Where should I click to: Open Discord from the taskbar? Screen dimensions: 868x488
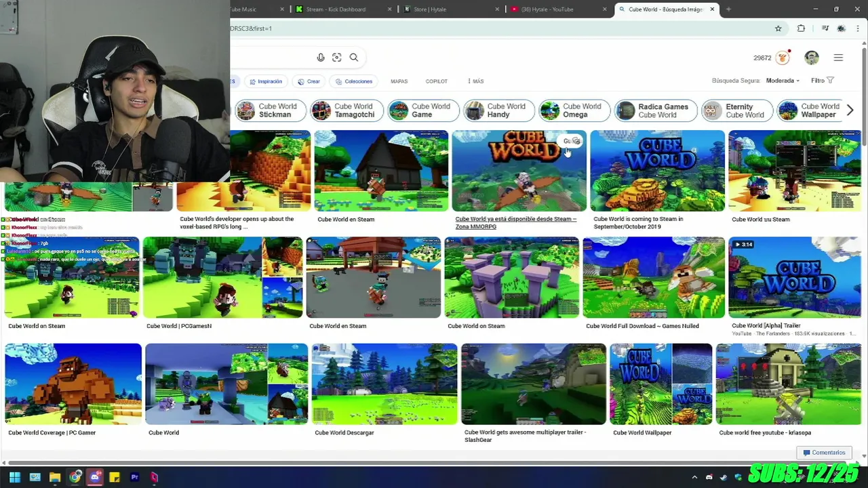click(x=95, y=477)
